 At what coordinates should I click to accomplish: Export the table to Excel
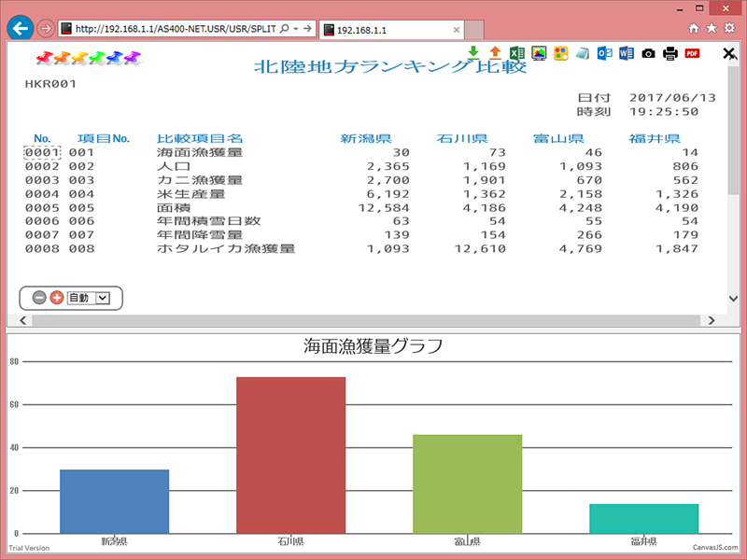[517, 53]
